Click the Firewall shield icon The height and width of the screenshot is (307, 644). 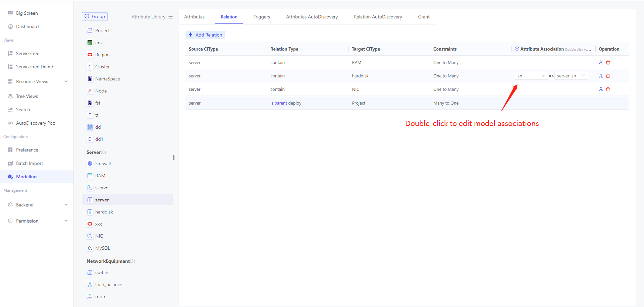tap(90, 164)
